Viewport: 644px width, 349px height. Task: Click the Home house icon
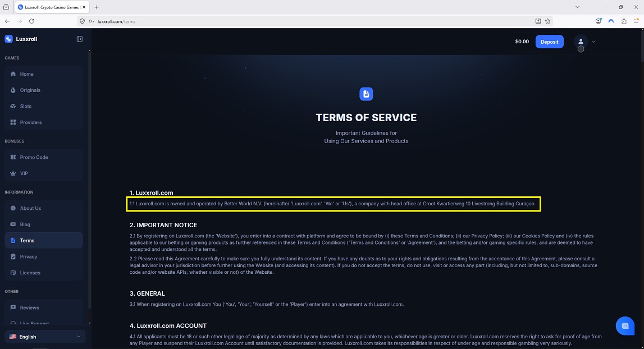click(x=13, y=74)
